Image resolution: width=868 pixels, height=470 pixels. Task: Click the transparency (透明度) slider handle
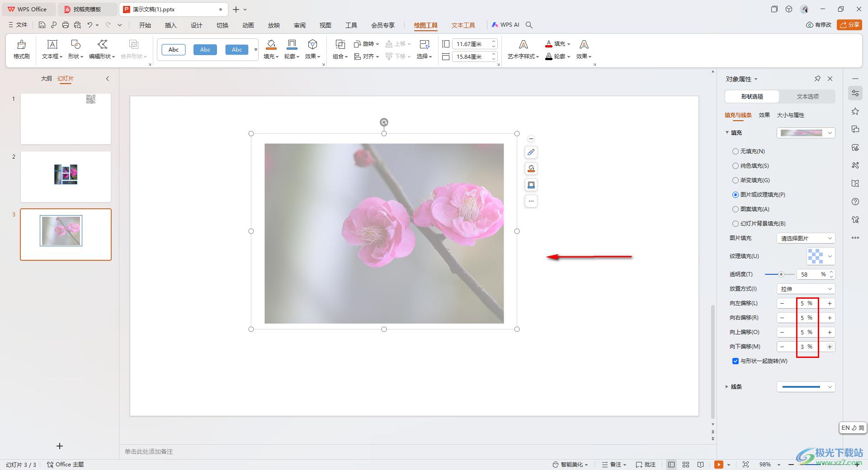pyautogui.click(x=781, y=274)
